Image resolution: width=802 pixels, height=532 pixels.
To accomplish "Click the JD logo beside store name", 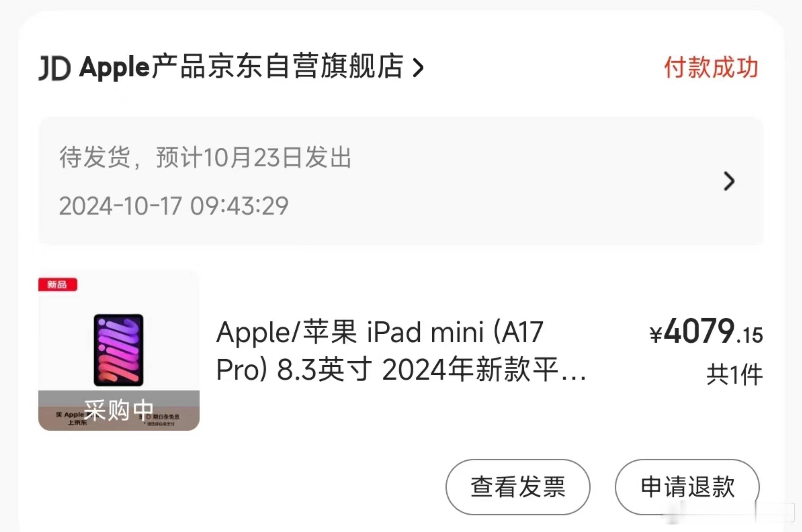I will click(55, 68).
